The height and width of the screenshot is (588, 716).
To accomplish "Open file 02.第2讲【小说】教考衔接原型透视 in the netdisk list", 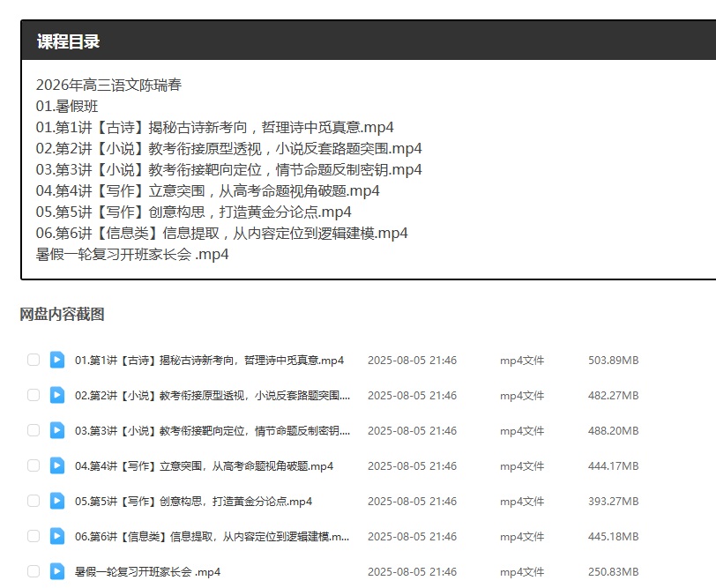I will click(x=213, y=395).
